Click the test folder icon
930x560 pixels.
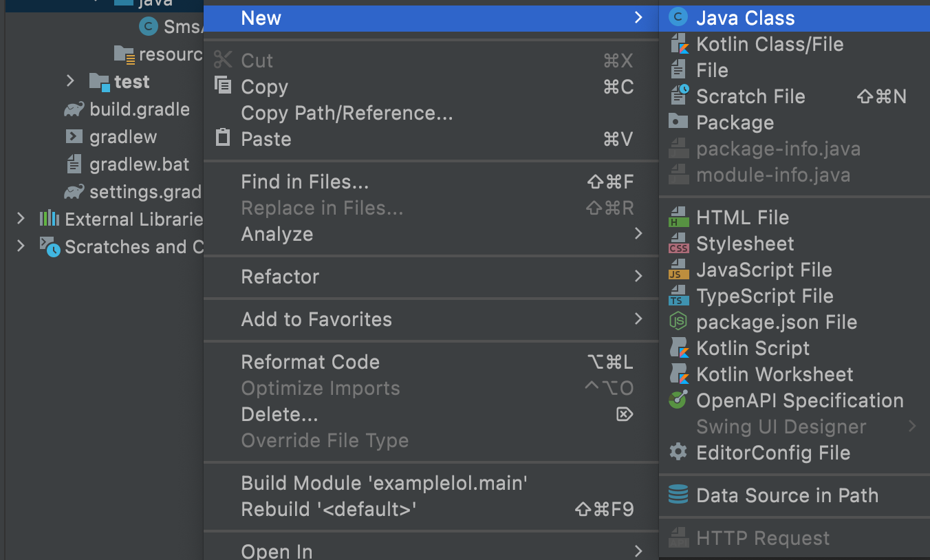pyautogui.click(x=100, y=82)
